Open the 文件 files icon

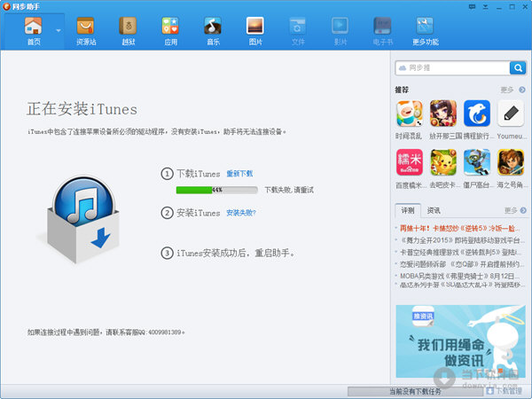pos(298,26)
